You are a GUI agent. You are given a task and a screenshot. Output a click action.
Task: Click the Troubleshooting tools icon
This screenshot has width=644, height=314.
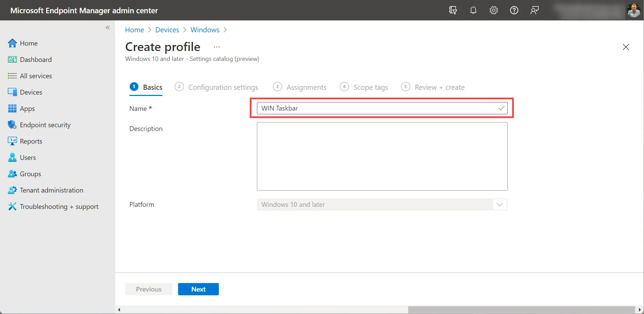point(12,206)
